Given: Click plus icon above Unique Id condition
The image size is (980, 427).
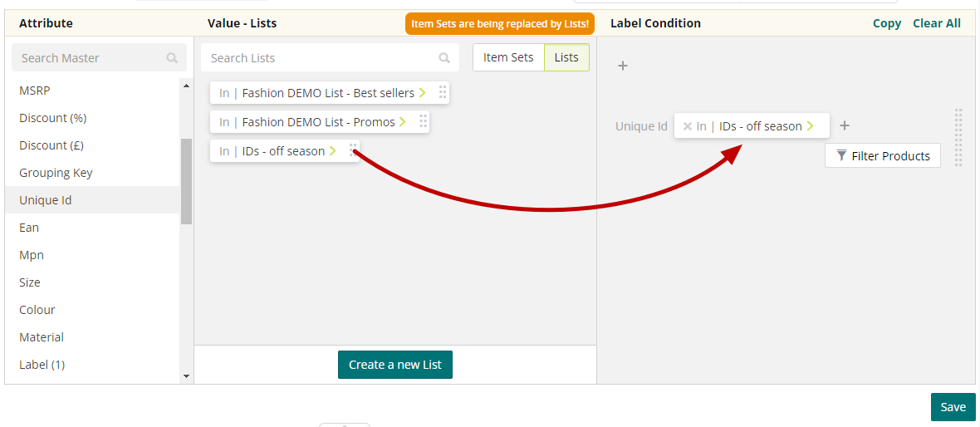Looking at the screenshot, I should pos(623,66).
